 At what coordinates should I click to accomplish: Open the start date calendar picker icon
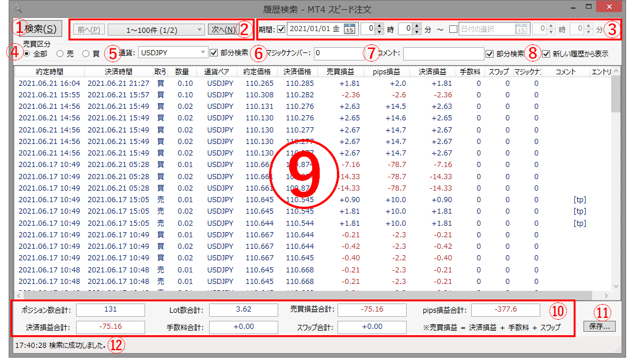[x=350, y=29]
